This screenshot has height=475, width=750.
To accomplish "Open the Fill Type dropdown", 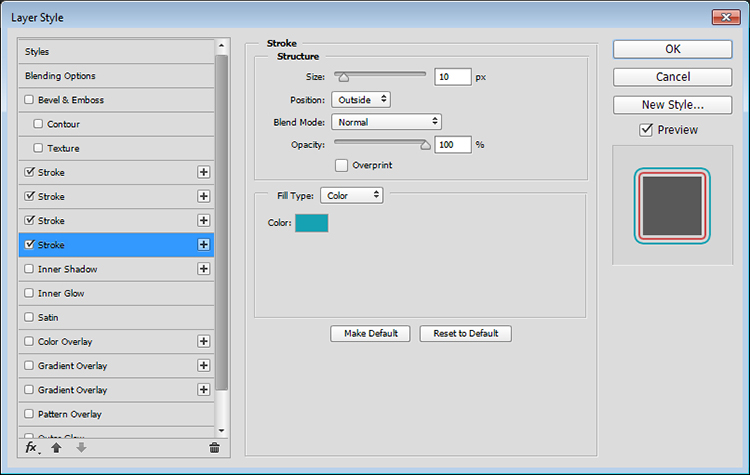I will click(x=351, y=195).
